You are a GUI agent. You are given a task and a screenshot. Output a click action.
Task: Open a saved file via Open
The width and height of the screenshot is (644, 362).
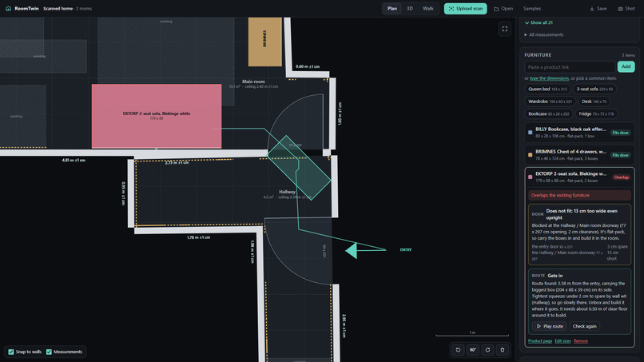coord(503,9)
